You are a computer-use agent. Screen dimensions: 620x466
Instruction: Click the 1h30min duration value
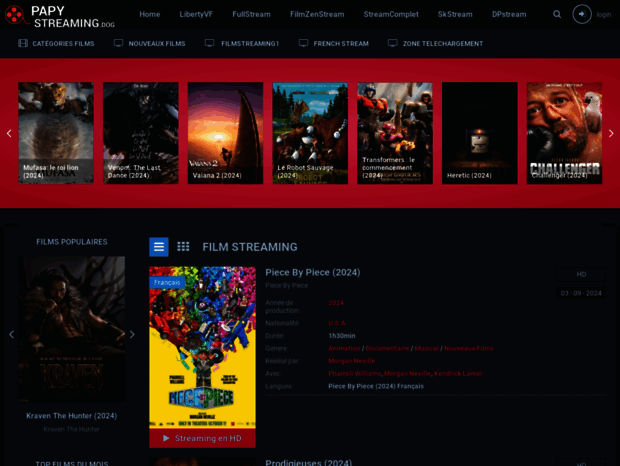click(x=342, y=336)
